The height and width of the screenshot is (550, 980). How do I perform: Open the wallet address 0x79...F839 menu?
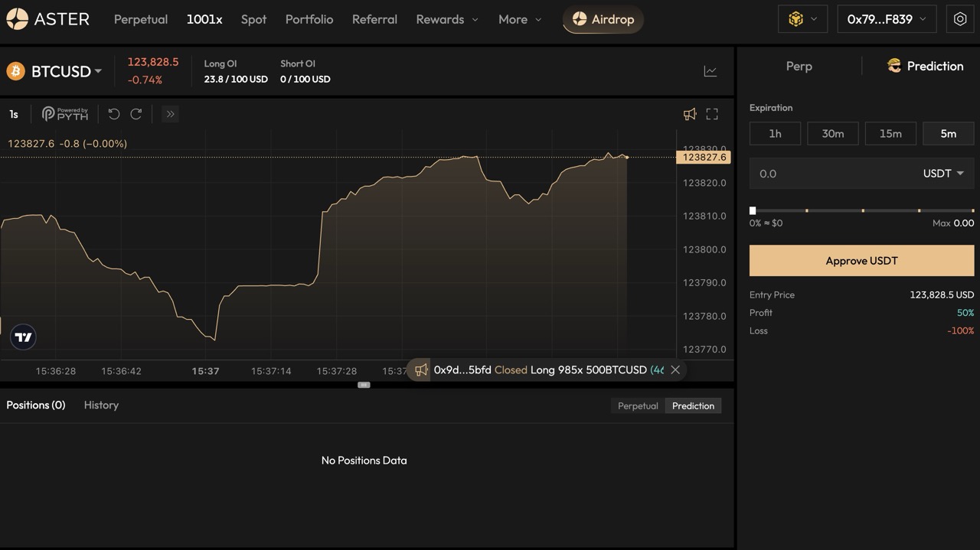coord(887,19)
